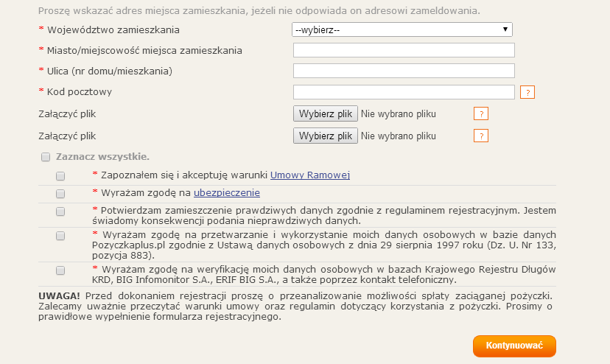Viewport: 610px width, 364px height.
Task: Open help icon beside second Załączyć plik
Action: click(481, 136)
